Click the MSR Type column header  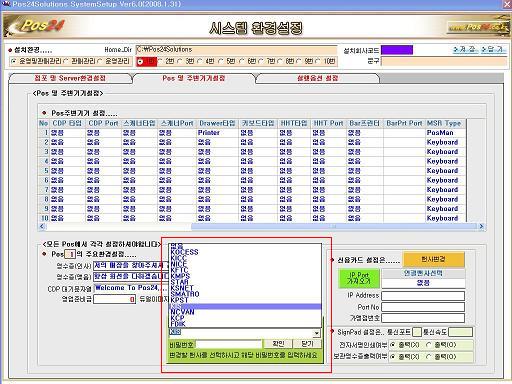[444, 123]
